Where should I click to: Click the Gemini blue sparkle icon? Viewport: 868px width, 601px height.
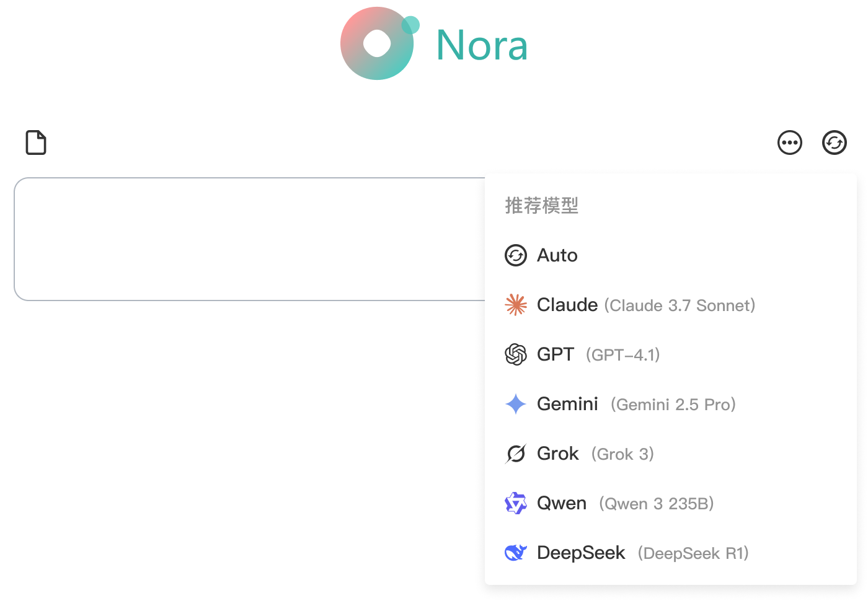tap(516, 404)
